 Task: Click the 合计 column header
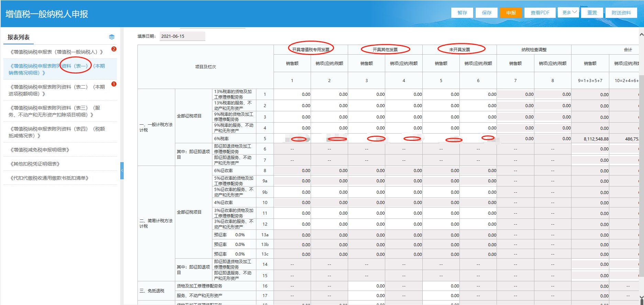tap(628, 50)
